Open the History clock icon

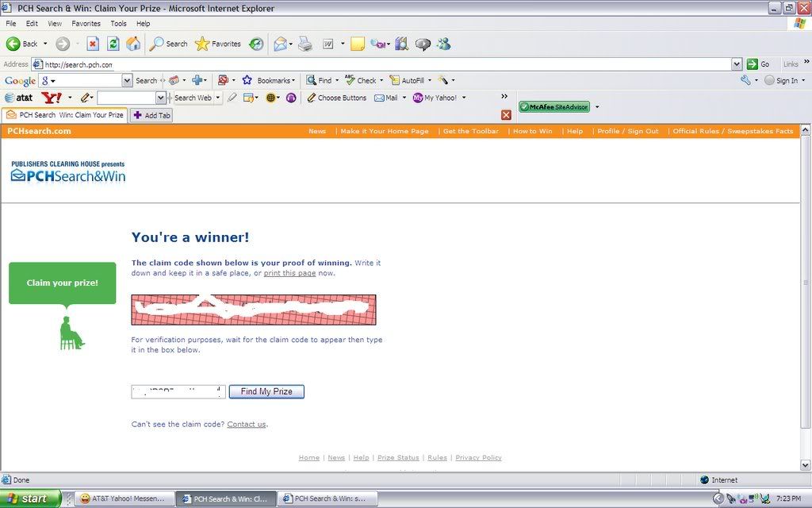256,44
